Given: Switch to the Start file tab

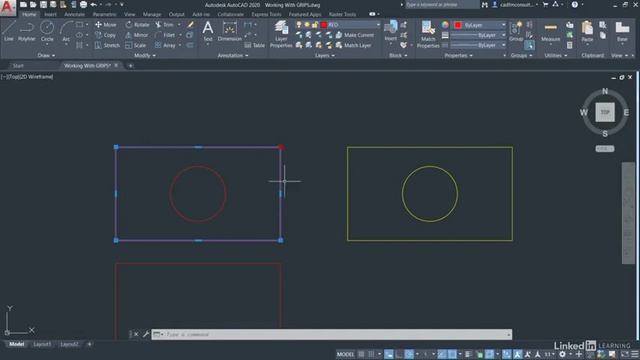Looking at the screenshot, I should (x=18, y=66).
